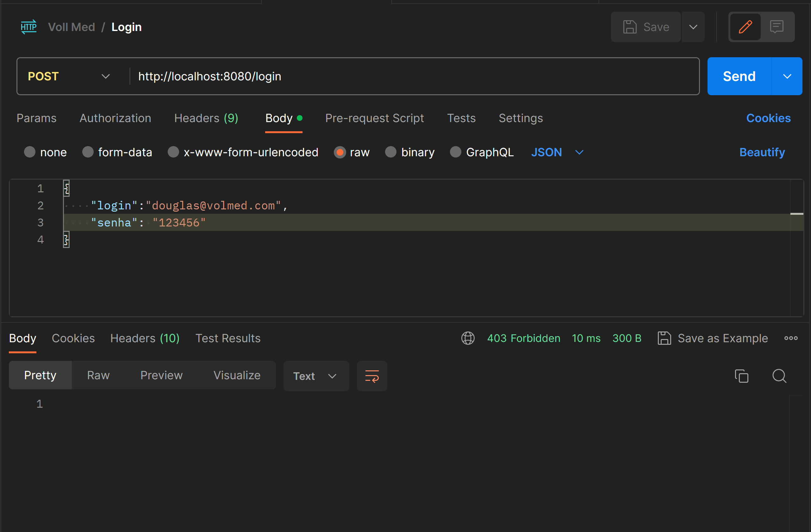The image size is (811, 532).
Task: Click the Cookies link in top-right
Action: point(769,118)
